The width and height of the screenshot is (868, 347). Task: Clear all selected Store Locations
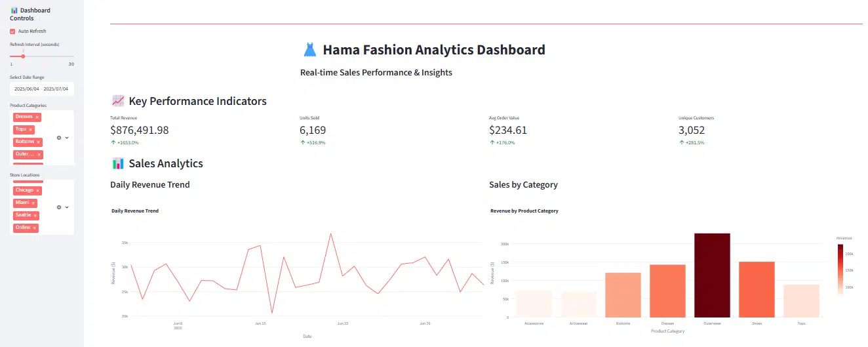click(59, 207)
